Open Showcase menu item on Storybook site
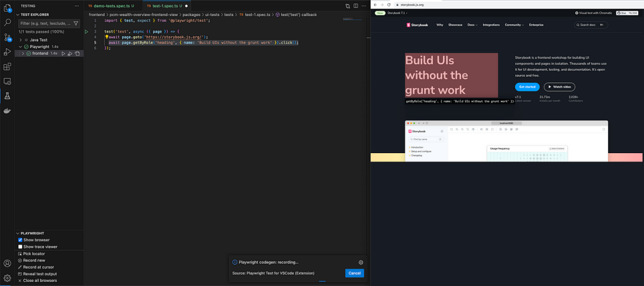Viewport: 644px width, 286px height. (455, 25)
